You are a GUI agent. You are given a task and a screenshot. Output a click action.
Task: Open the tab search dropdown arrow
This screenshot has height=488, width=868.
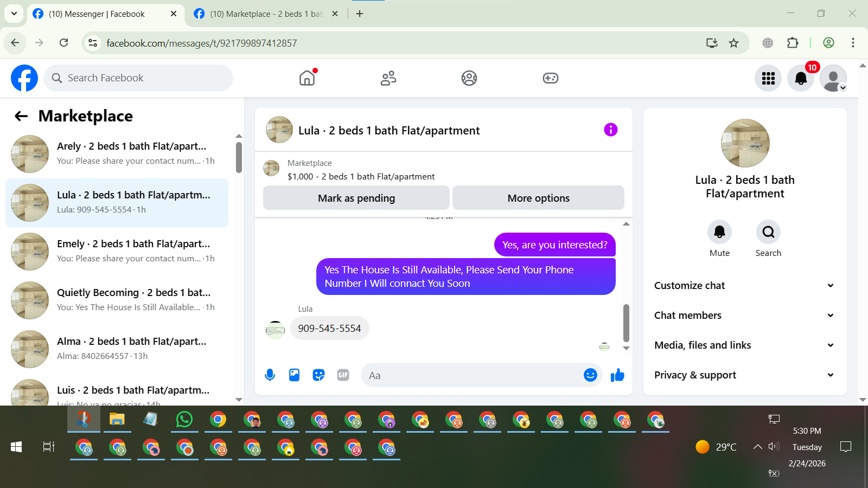pyautogui.click(x=14, y=14)
